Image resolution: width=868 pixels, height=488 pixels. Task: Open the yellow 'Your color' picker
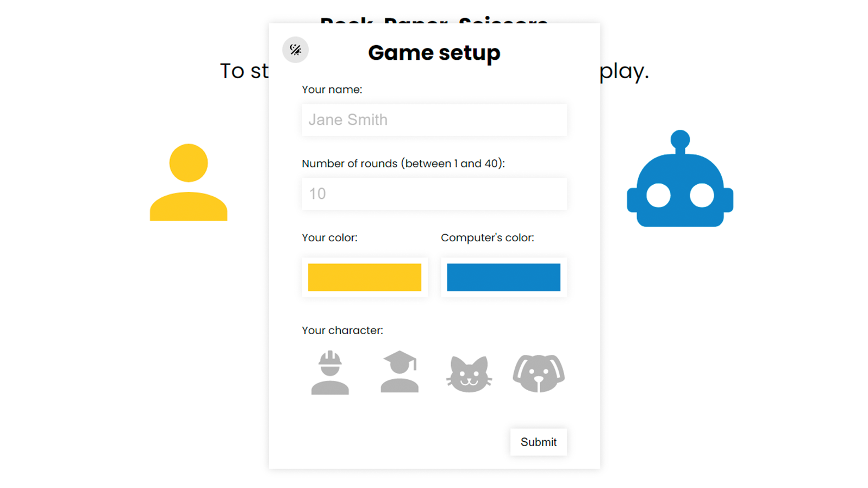coord(365,277)
